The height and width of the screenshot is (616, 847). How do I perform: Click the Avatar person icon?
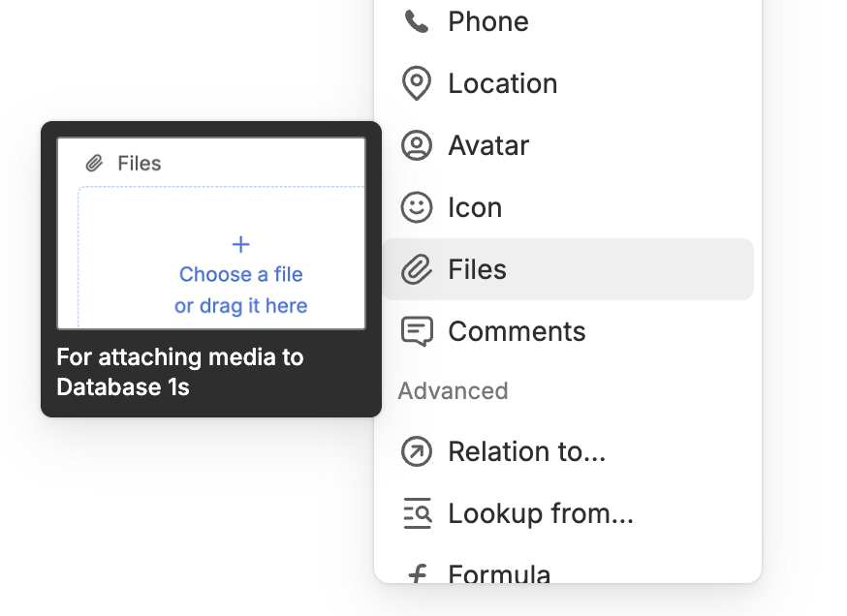pos(417,145)
